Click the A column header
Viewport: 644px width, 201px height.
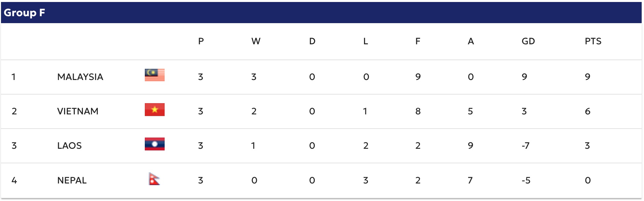[x=471, y=41]
